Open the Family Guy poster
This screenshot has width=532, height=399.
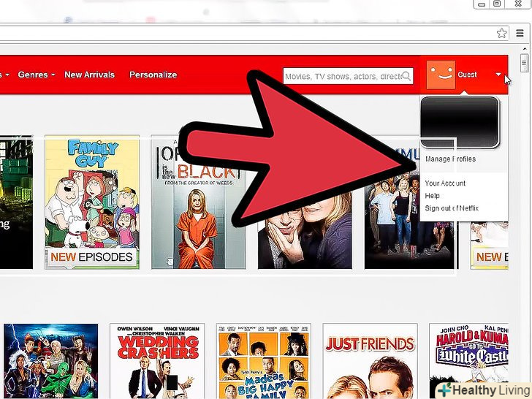coord(92,202)
